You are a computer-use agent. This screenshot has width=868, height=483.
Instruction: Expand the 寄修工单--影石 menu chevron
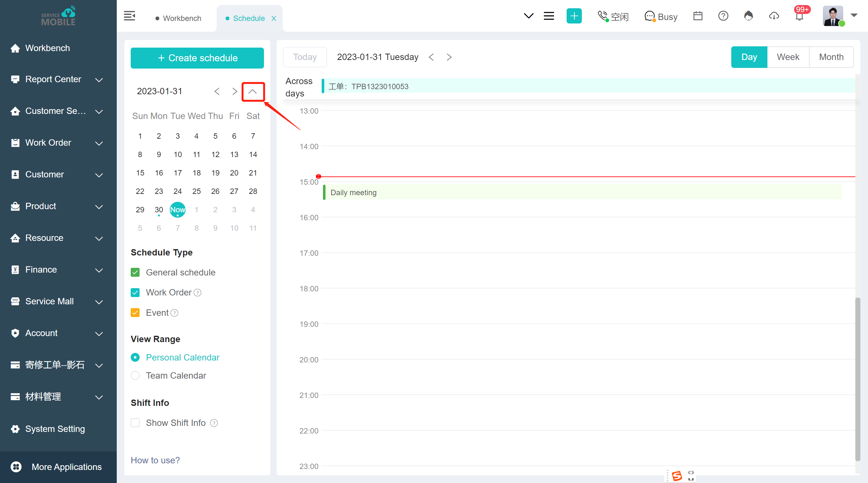tap(99, 365)
